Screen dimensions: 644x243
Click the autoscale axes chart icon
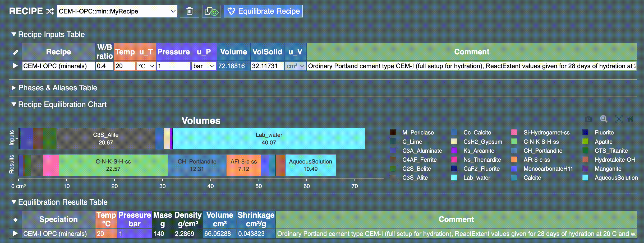coord(619,119)
